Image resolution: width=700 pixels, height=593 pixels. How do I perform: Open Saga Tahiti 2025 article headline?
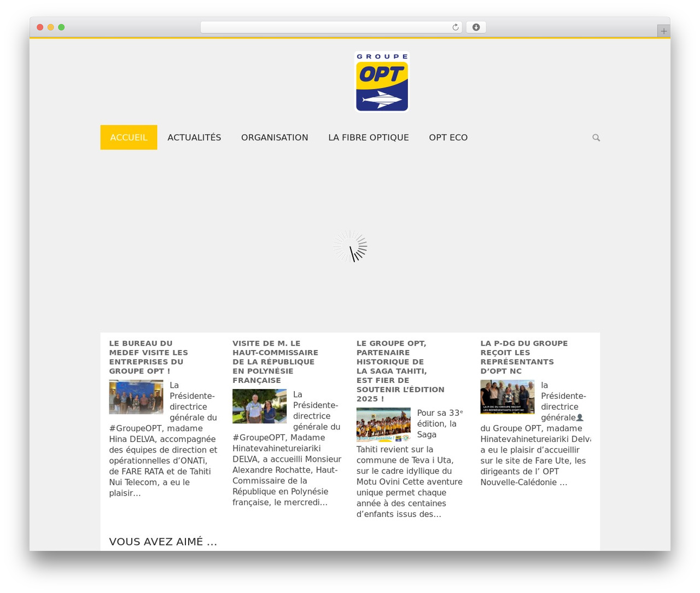point(400,371)
